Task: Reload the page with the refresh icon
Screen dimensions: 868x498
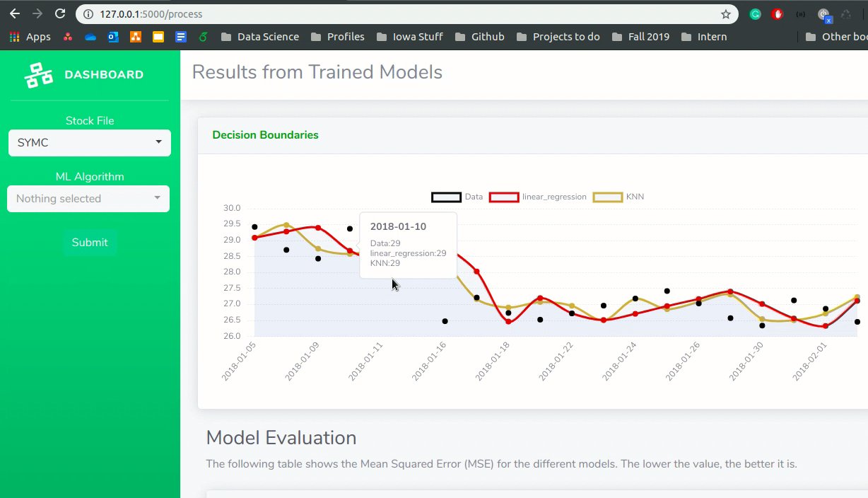Action: pyautogui.click(x=60, y=14)
